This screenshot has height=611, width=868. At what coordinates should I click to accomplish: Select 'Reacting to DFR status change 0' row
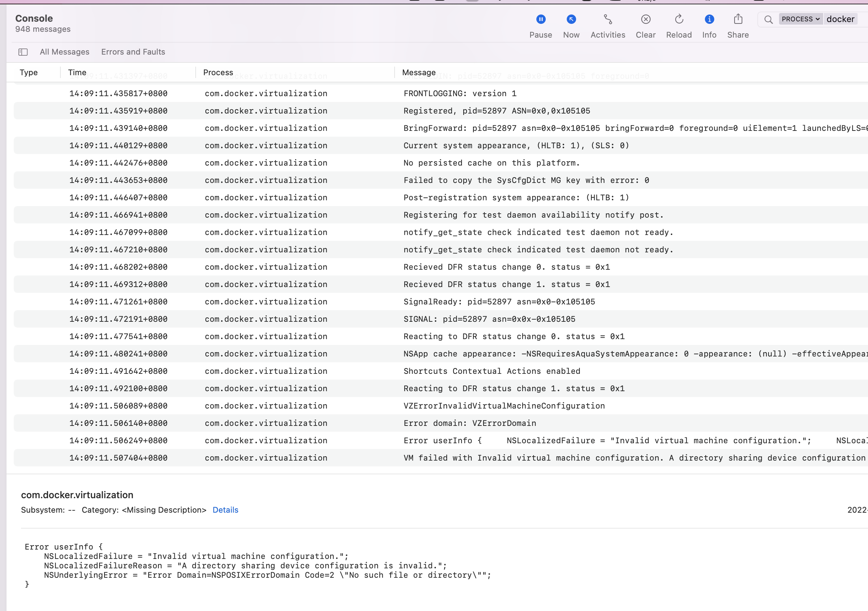441,337
